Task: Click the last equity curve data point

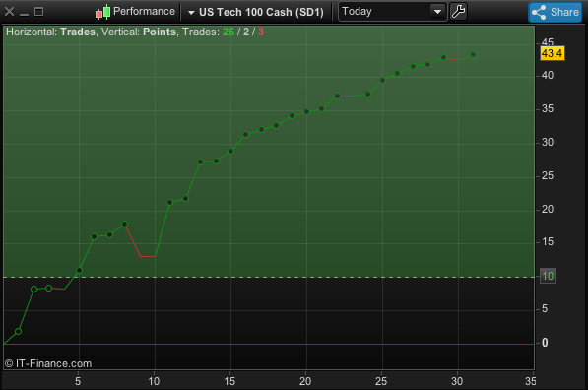Action: [473, 55]
